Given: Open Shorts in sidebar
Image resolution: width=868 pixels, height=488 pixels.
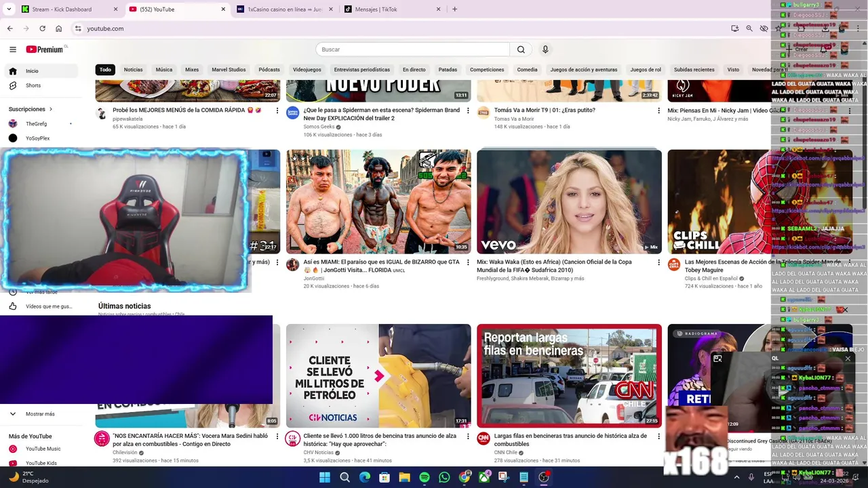Looking at the screenshot, I should 41,85.
